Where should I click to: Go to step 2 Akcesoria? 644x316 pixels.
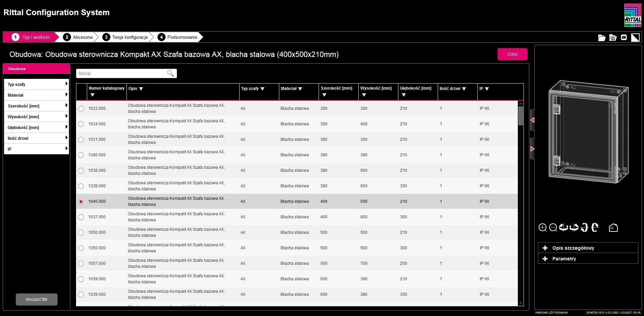tap(78, 37)
